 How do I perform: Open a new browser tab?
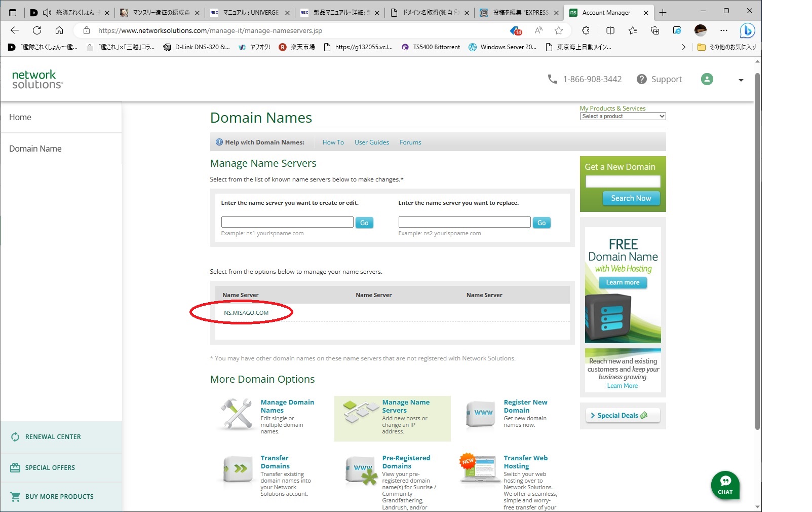coord(663,13)
